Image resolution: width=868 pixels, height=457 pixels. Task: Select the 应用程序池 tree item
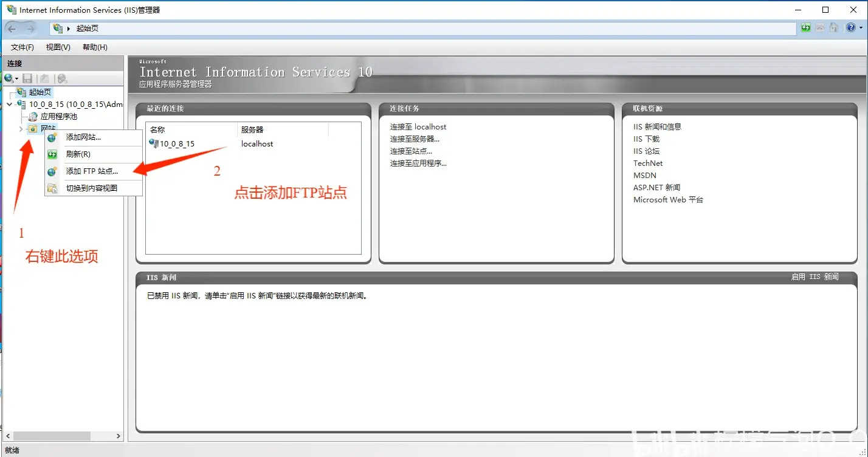click(x=59, y=116)
